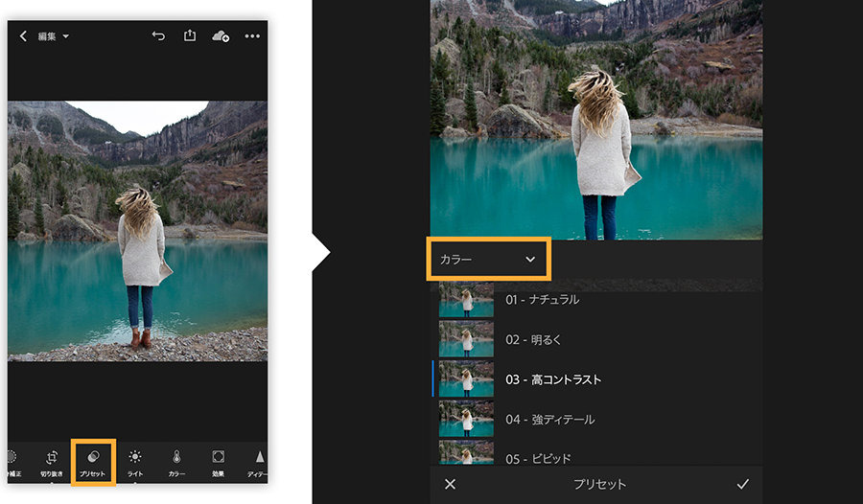This screenshot has width=863, height=504.
Task: Open the プリセット presets tool
Action: pyautogui.click(x=93, y=463)
